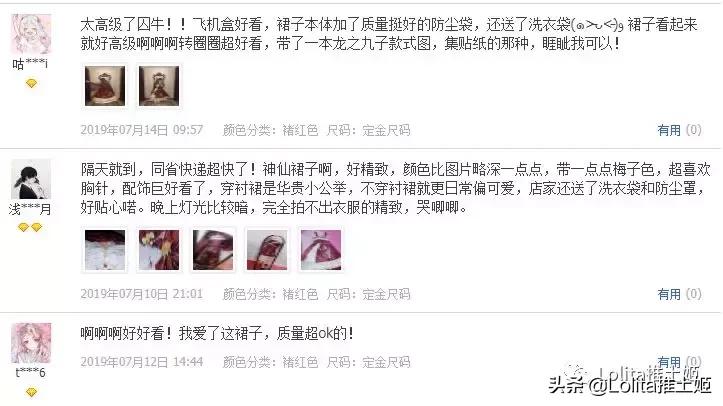Click the second gold diamond under 浅***月

[37, 227]
